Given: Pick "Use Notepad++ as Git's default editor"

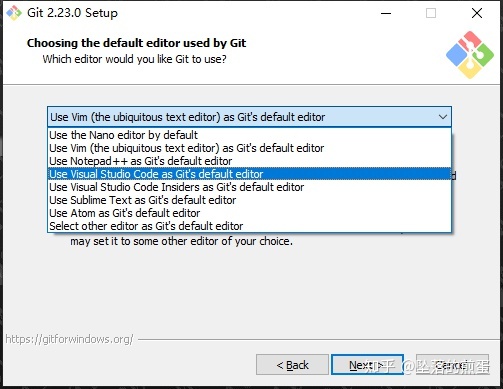Looking at the screenshot, I should pos(249,161).
